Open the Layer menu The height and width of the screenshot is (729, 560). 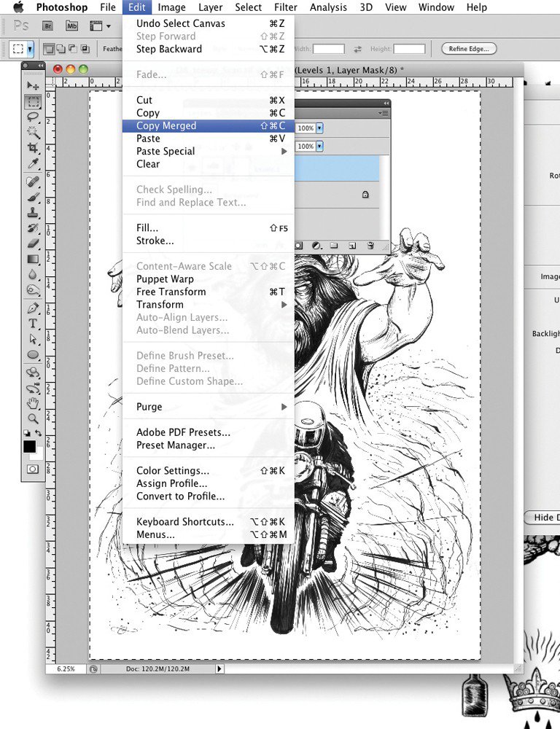point(211,7)
